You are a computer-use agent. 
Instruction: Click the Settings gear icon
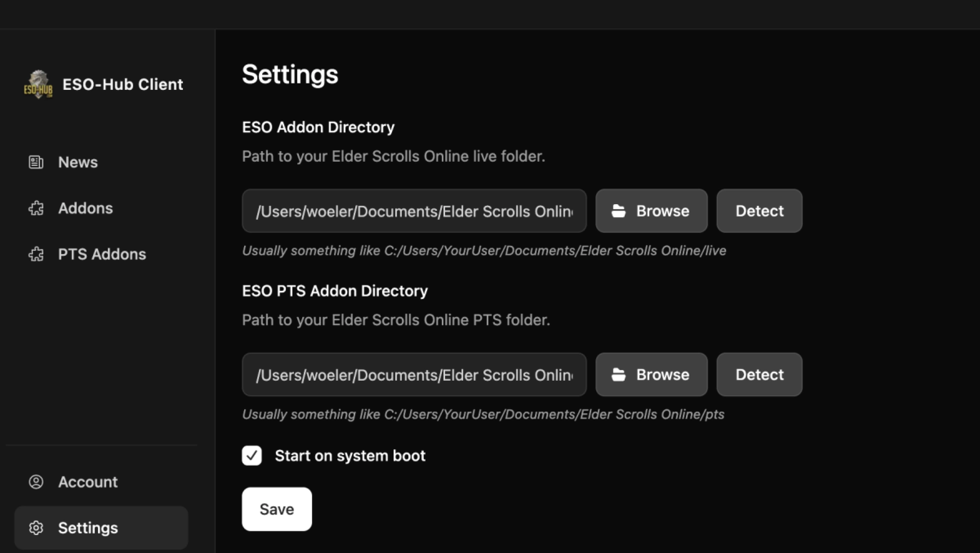pyautogui.click(x=36, y=528)
